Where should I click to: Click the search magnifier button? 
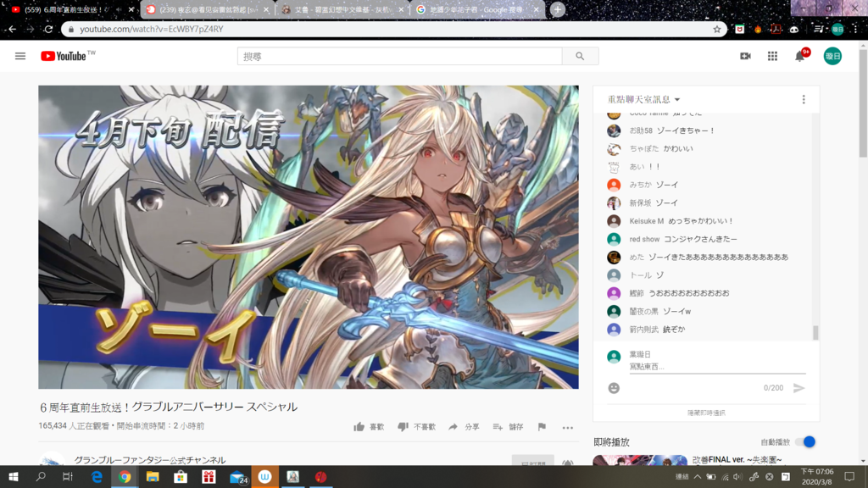point(580,56)
